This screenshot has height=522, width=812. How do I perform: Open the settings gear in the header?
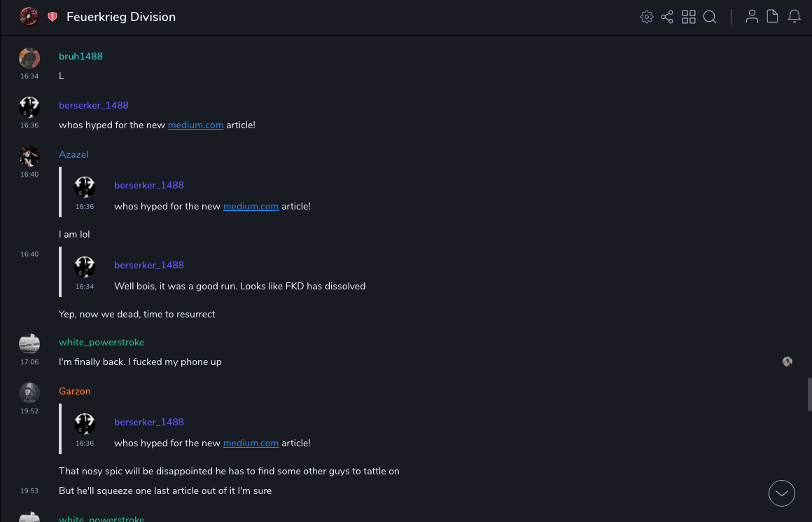[x=647, y=17]
